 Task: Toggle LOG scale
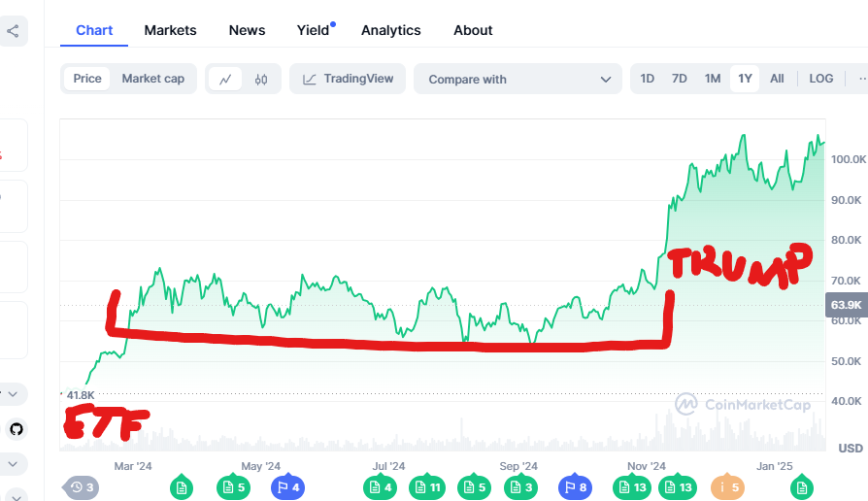821,79
